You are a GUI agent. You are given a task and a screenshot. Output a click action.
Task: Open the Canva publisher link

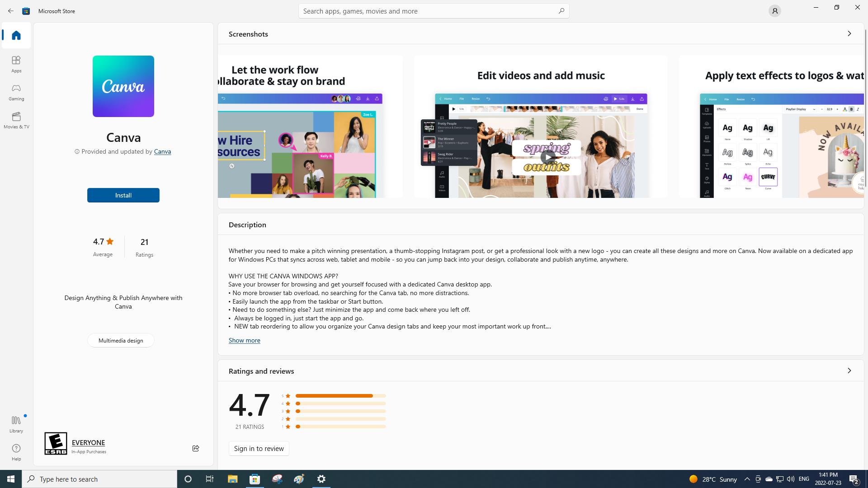[162, 151]
